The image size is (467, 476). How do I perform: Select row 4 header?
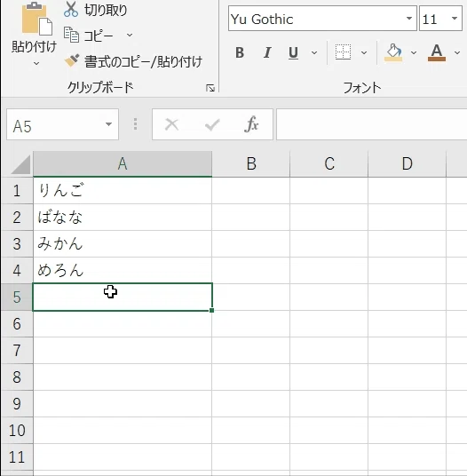click(x=17, y=271)
